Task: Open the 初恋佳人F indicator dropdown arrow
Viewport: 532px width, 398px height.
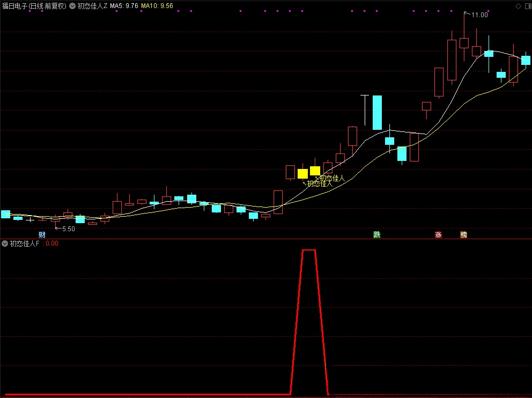Action: click(5, 244)
